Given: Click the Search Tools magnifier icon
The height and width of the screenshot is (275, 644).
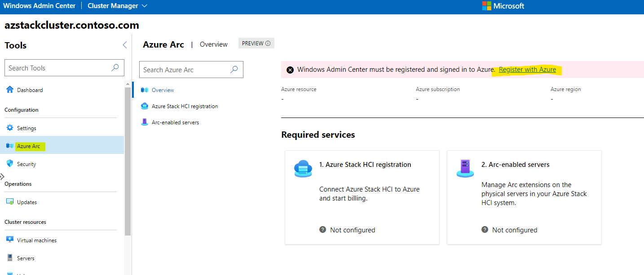Looking at the screenshot, I should (115, 68).
